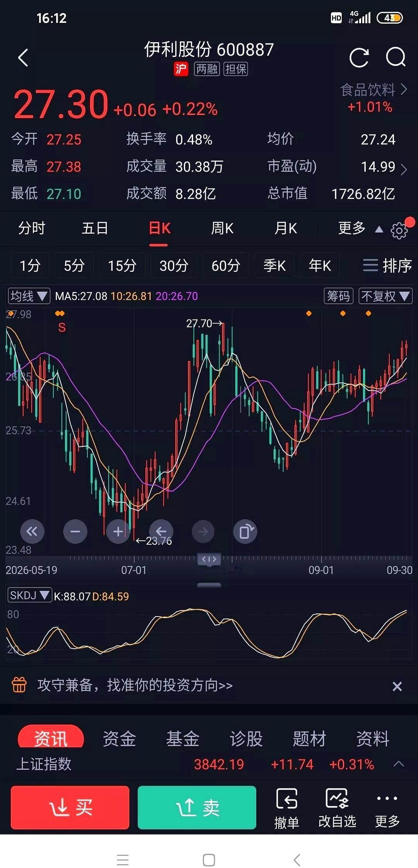Image resolution: width=418 pixels, height=868 pixels.
Task: Switch to 分时 tab
Action: pyautogui.click(x=32, y=228)
